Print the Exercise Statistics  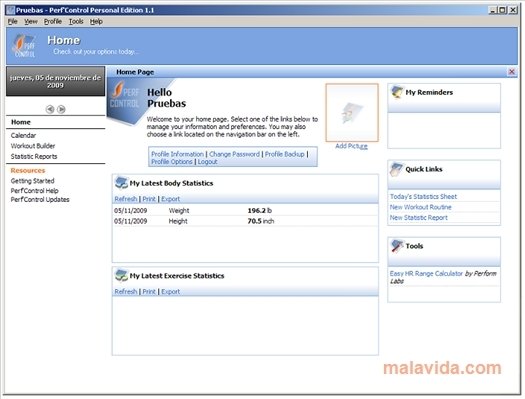[149, 292]
